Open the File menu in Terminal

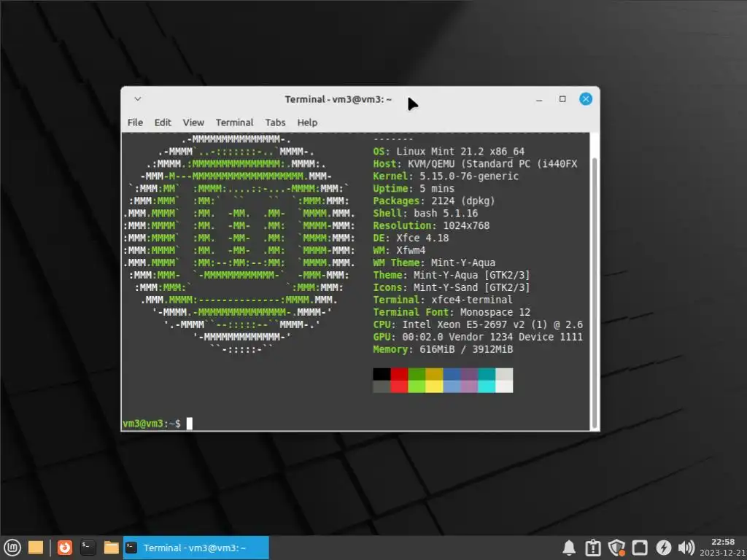(x=135, y=122)
